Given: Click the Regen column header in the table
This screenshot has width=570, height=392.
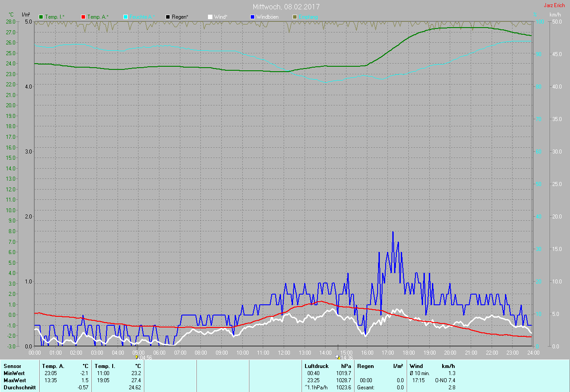Looking at the screenshot, I should click(x=365, y=366).
